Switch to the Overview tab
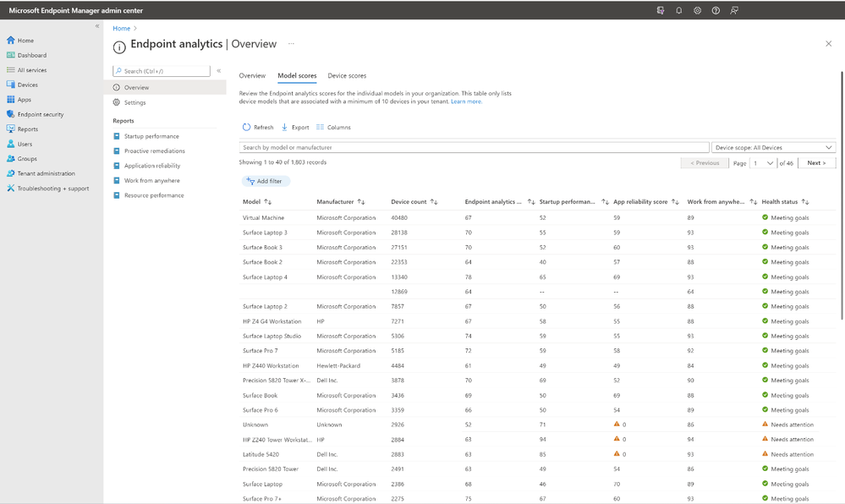 [252, 75]
